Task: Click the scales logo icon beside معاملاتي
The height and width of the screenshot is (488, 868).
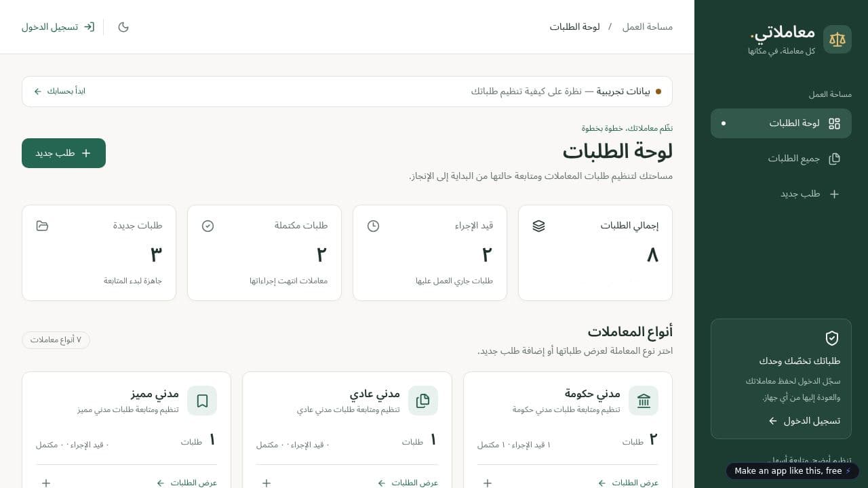Action: coord(837,39)
